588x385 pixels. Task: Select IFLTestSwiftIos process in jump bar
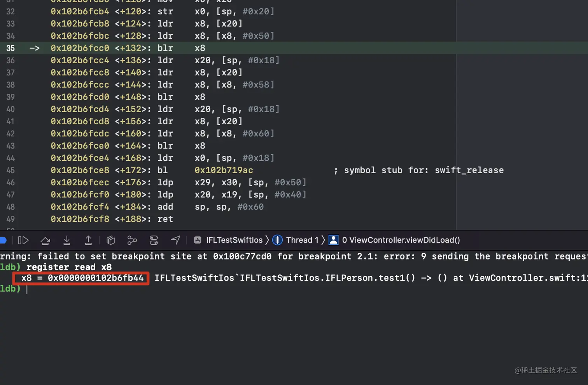(234, 240)
